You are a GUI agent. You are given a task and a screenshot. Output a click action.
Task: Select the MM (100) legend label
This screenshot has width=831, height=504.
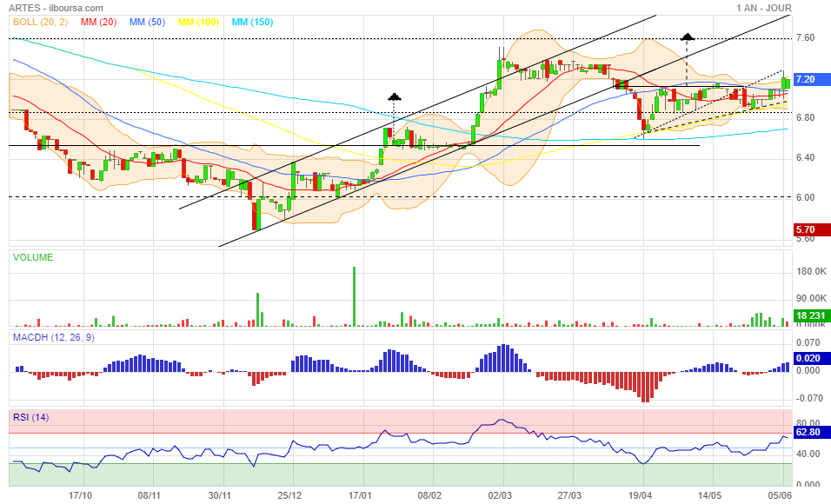pyautogui.click(x=198, y=22)
